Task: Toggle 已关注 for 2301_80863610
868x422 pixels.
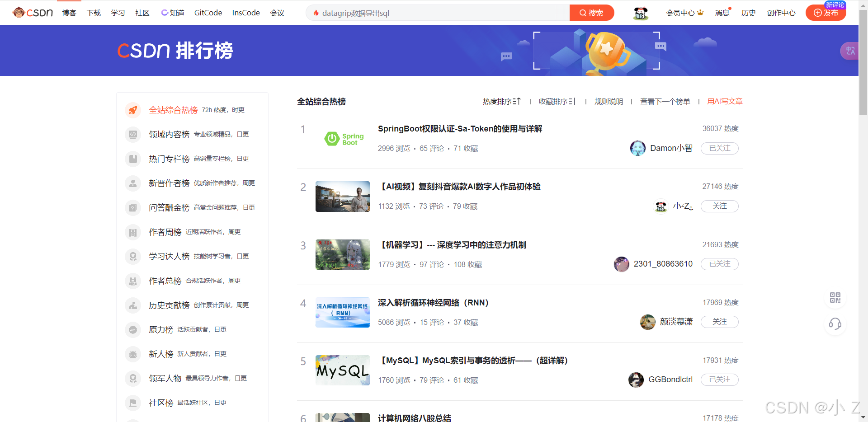Action: [720, 264]
